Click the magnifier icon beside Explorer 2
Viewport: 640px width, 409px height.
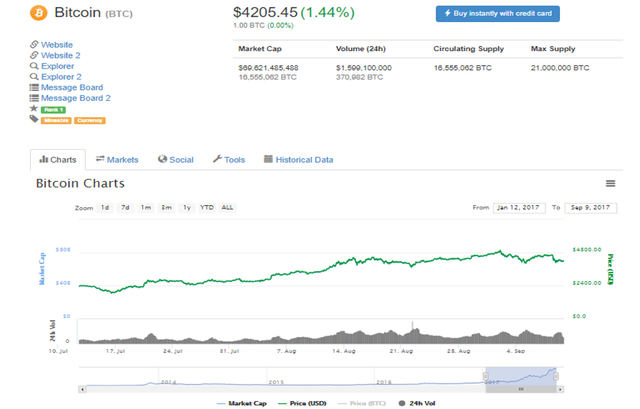[34, 76]
